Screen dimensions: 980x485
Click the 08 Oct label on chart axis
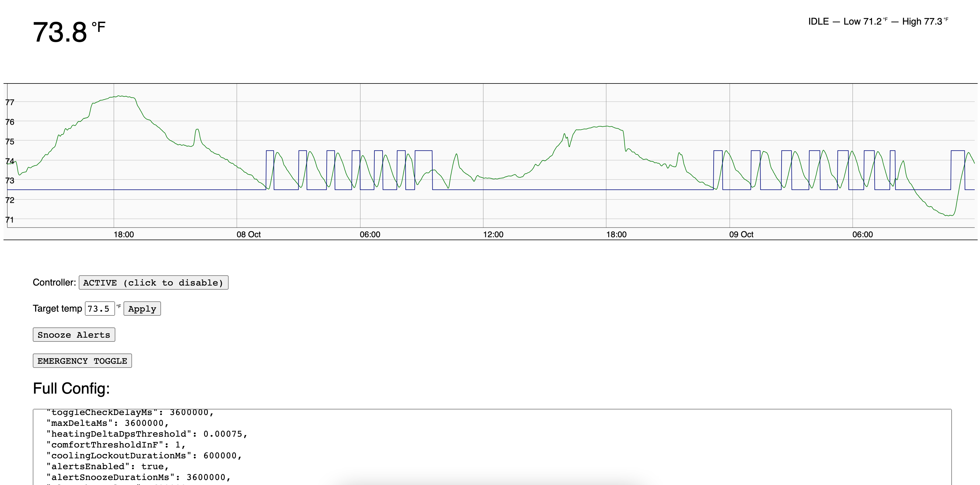click(x=249, y=235)
